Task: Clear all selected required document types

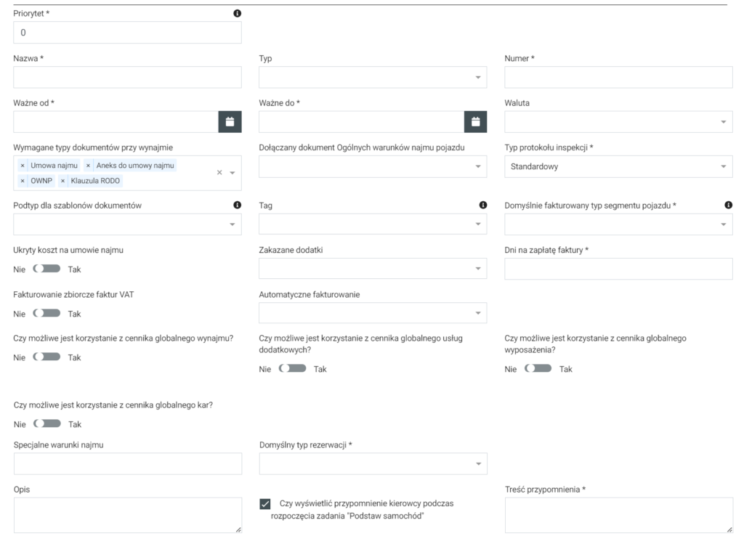Action: 219,173
